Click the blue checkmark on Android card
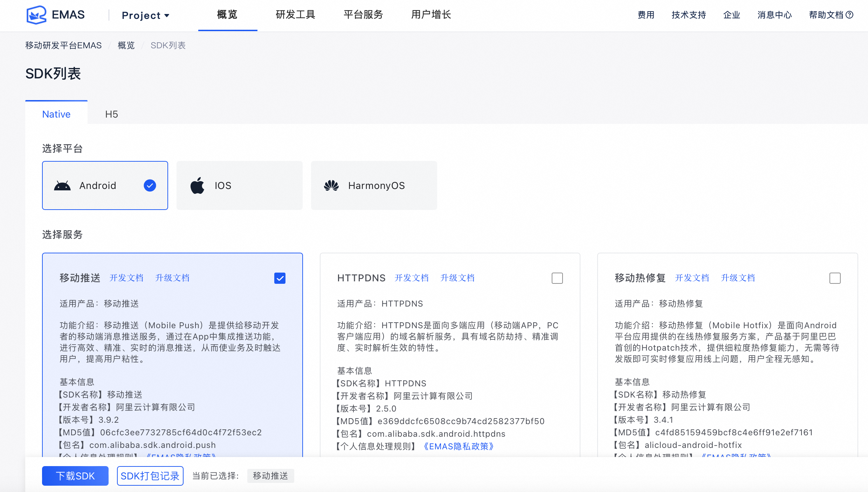 [x=150, y=185]
